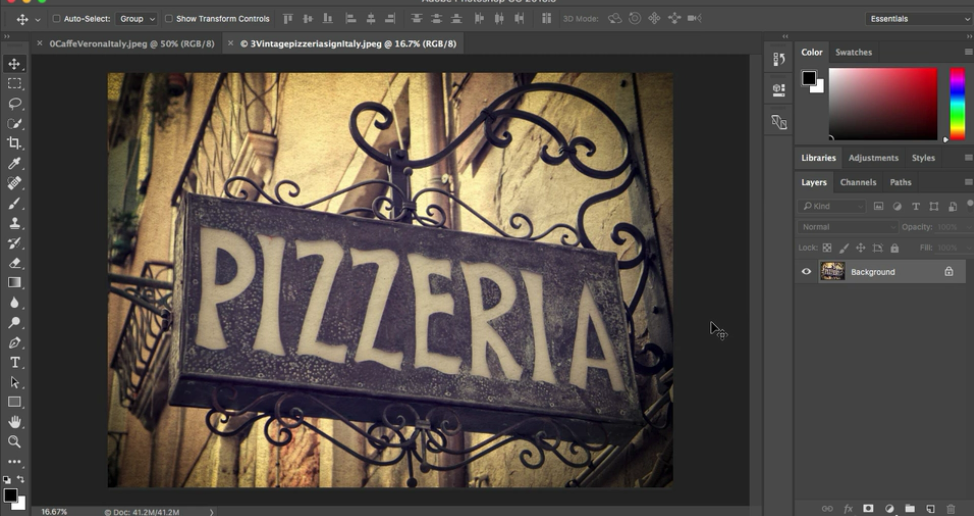The height and width of the screenshot is (516, 974).
Task: Expand the layer filter Kind dropdown
Action: tap(832, 207)
